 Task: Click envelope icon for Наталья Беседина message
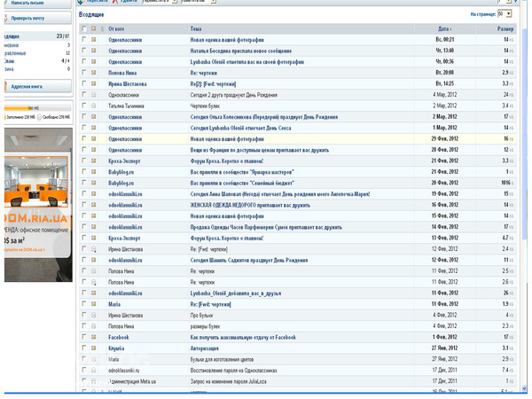coord(94,51)
